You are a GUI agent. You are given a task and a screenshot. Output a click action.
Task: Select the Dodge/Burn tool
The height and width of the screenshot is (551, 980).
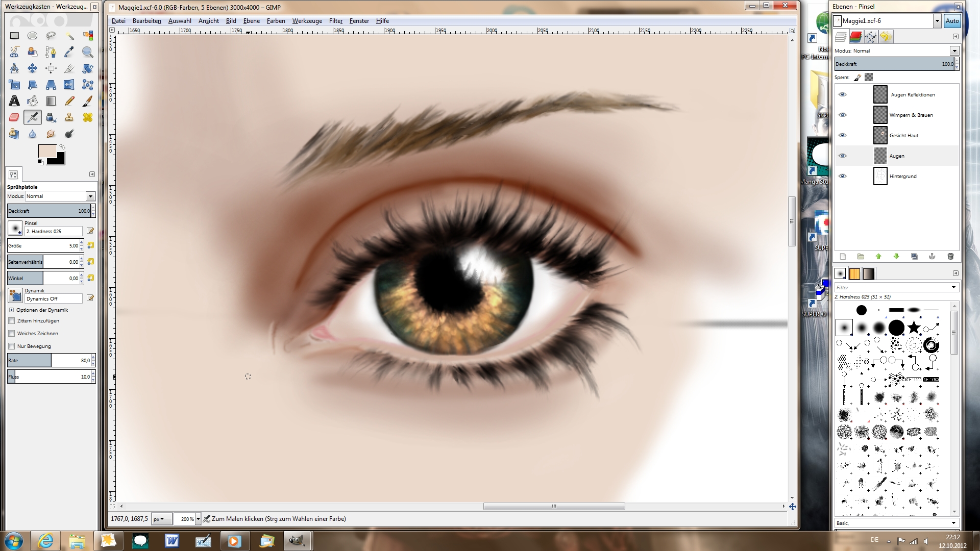pos(69,134)
